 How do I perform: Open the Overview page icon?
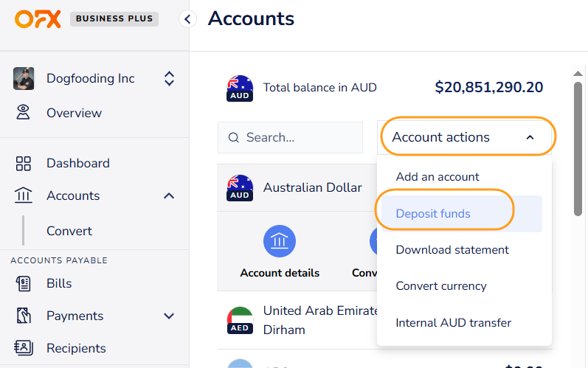(24, 113)
